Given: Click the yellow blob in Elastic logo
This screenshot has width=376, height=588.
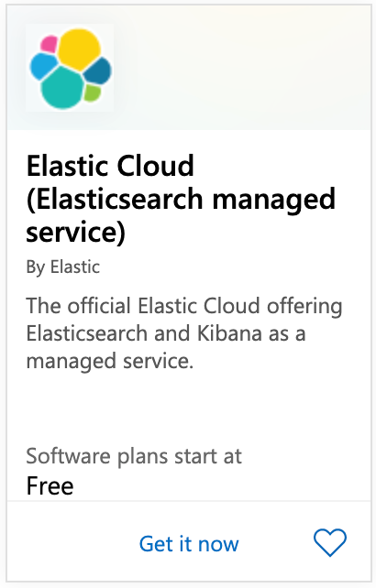Looking at the screenshot, I should (x=79, y=49).
